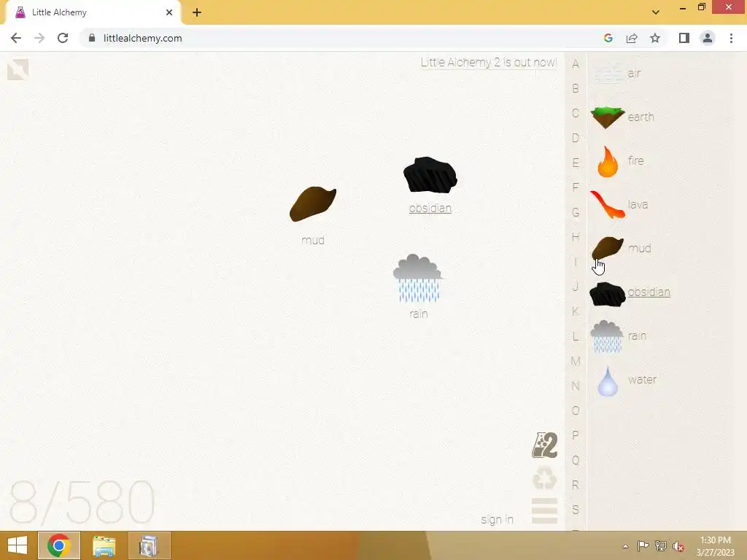This screenshot has height=560, width=747.
Task: Click the muted volume tray icon
Action: click(x=678, y=546)
